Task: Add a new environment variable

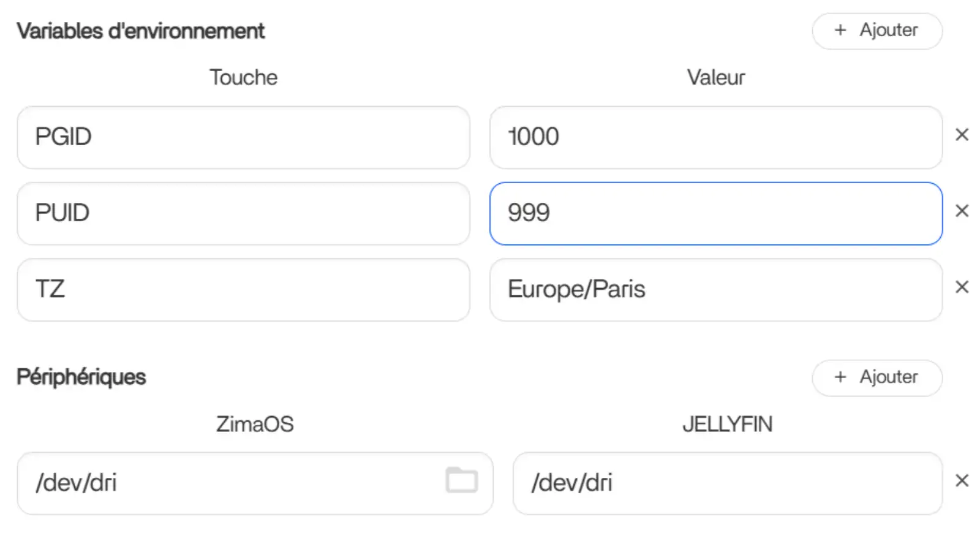Action: 876,31
